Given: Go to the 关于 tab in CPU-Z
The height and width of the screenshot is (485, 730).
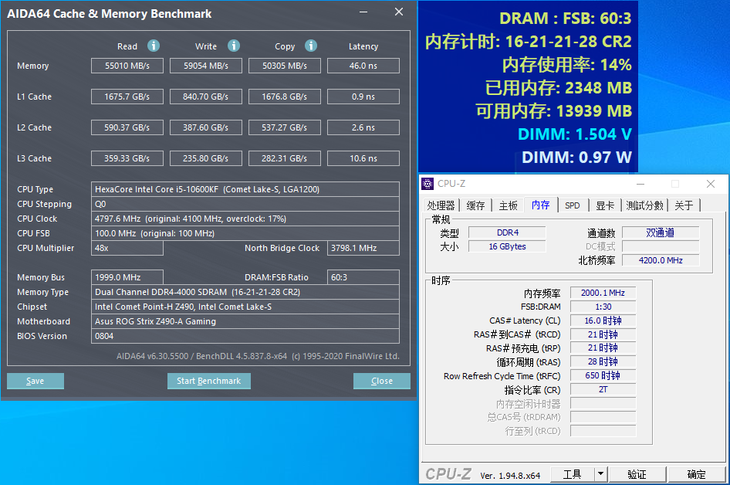Looking at the screenshot, I should 684,205.
